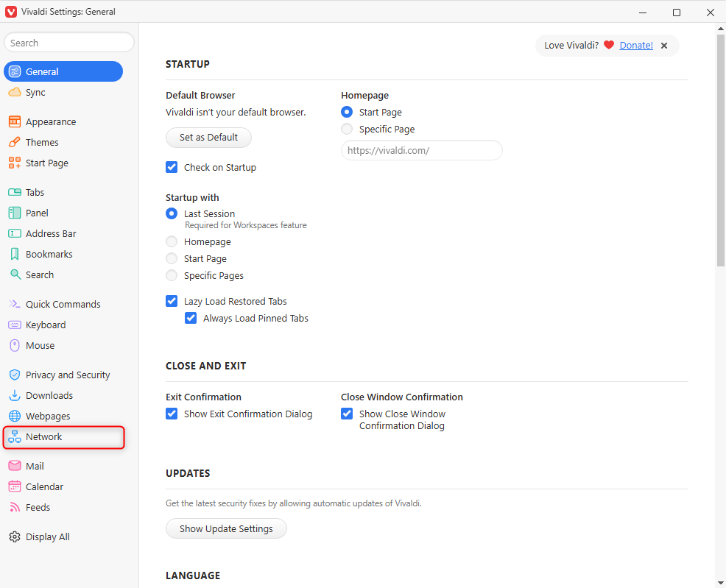Click the Search magnifier icon in sidebar

click(x=15, y=274)
